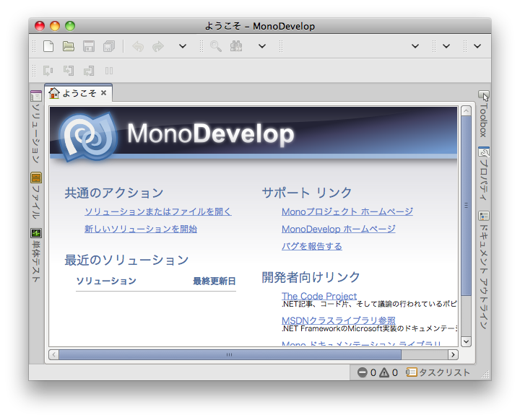Click the horizontal scrollbar thumb

(230, 355)
